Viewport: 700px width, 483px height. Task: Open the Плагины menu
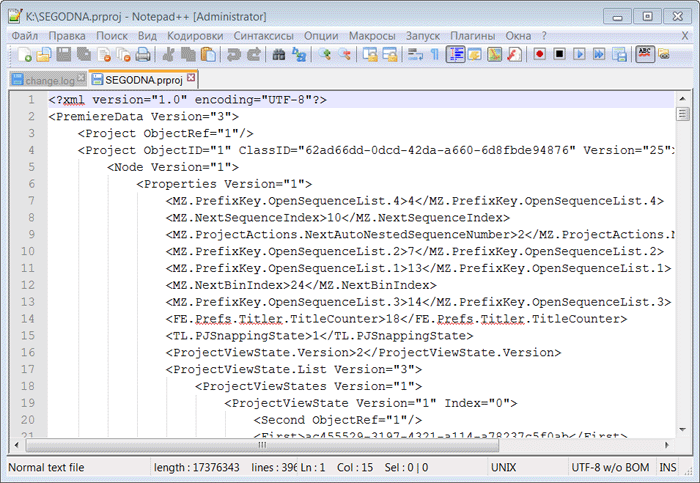point(472,36)
